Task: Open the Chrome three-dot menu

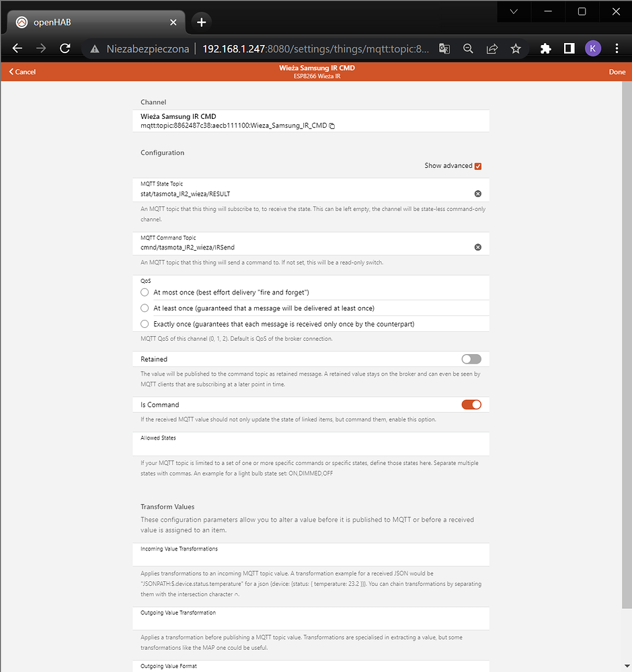Action: tap(617, 48)
